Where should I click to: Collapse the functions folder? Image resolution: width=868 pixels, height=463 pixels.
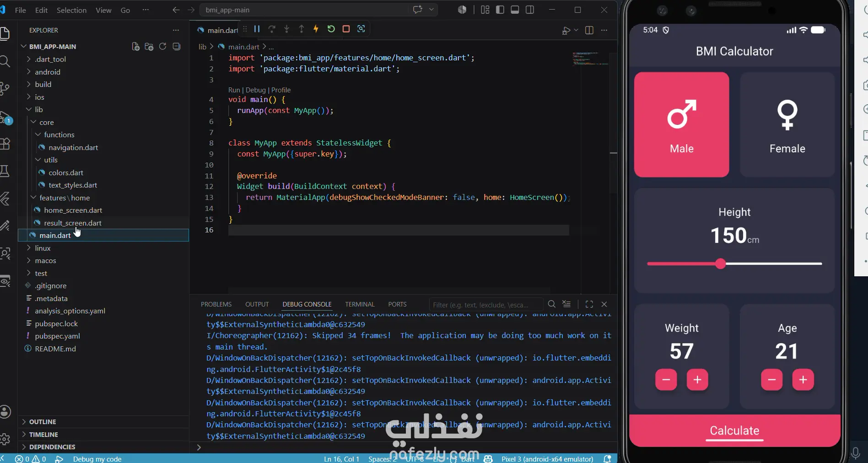tap(59, 135)
